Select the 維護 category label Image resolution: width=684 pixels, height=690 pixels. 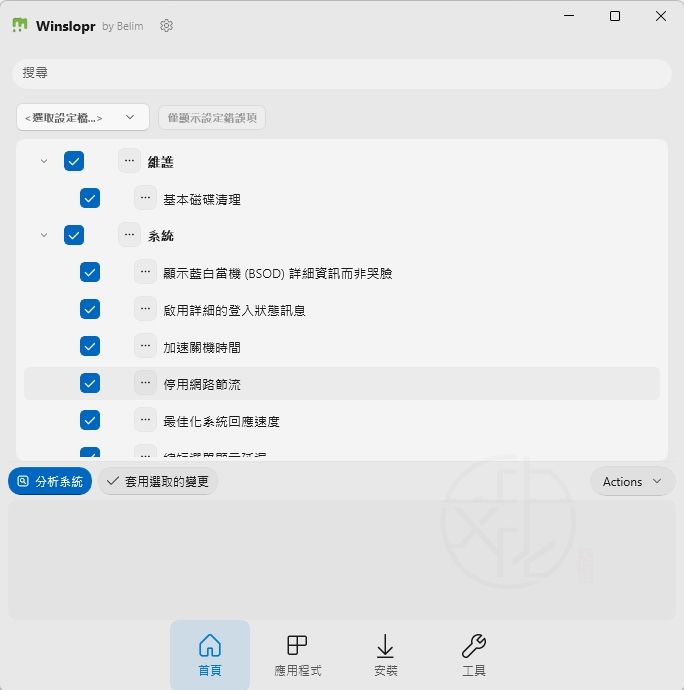click(x=161, y=162)
